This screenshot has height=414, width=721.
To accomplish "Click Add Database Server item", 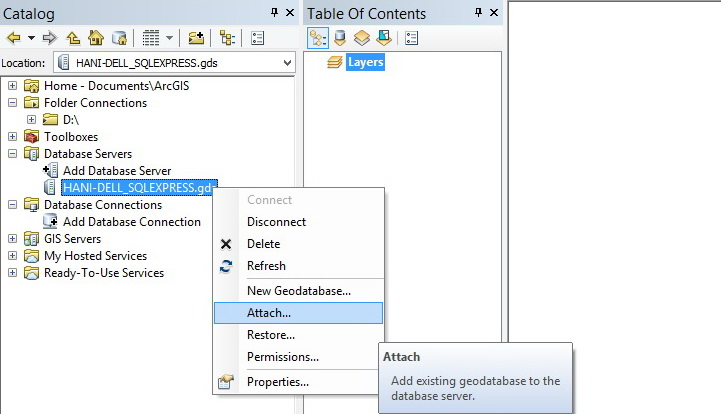I will 117,171.
